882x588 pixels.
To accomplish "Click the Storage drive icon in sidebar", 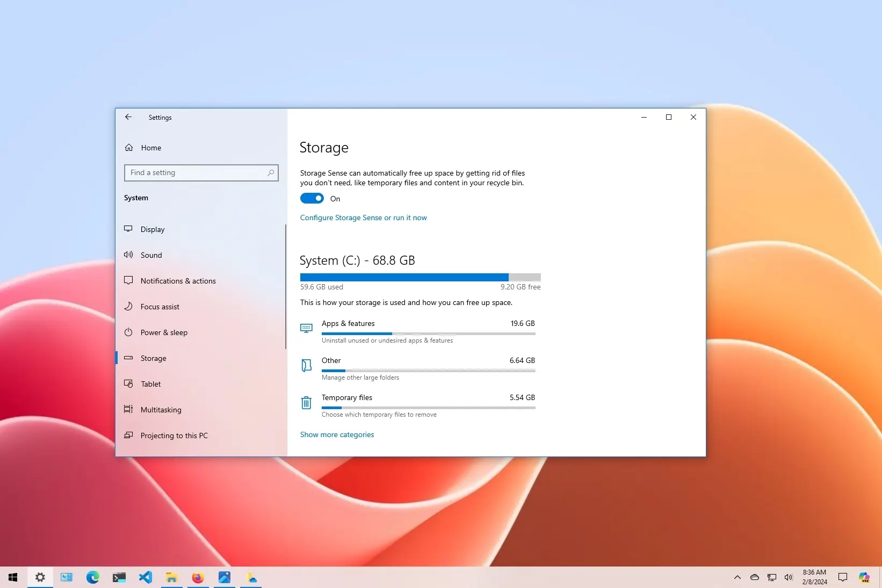I will click(128, 358).
